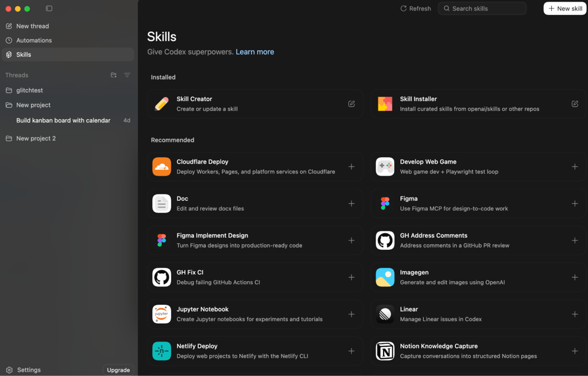This screenshot has width=588, height=376.
Task: Add the Imagegen skill
Action: pyautogui.click(x=575, y=277)
